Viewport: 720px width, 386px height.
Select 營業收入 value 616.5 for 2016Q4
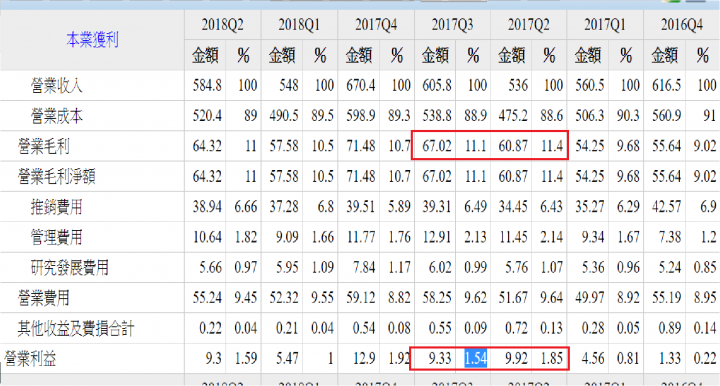click(666, 85)
